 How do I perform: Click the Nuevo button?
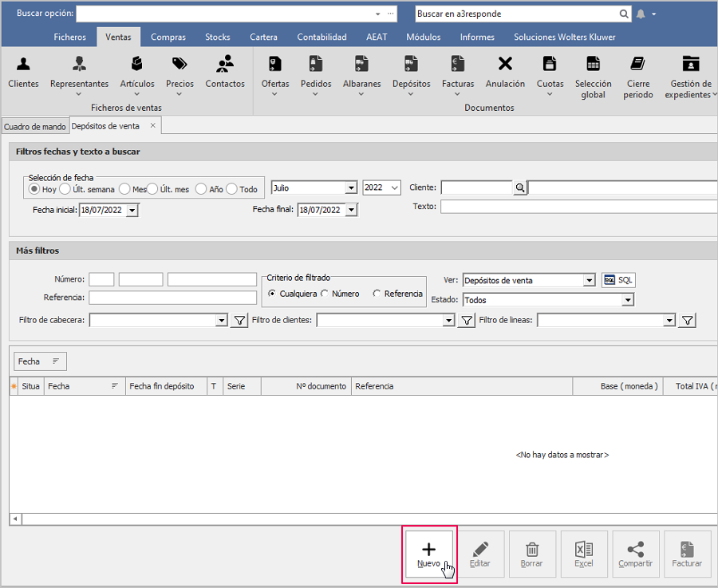pos(428,554)
